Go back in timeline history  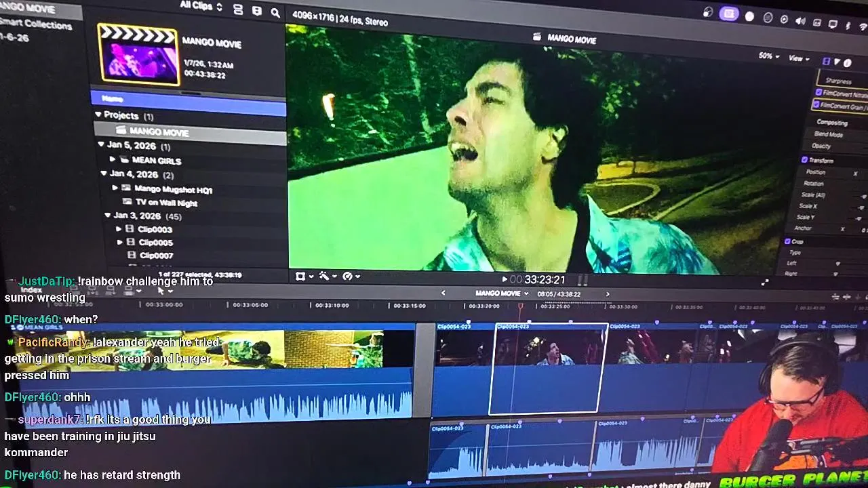click(443, 293)
